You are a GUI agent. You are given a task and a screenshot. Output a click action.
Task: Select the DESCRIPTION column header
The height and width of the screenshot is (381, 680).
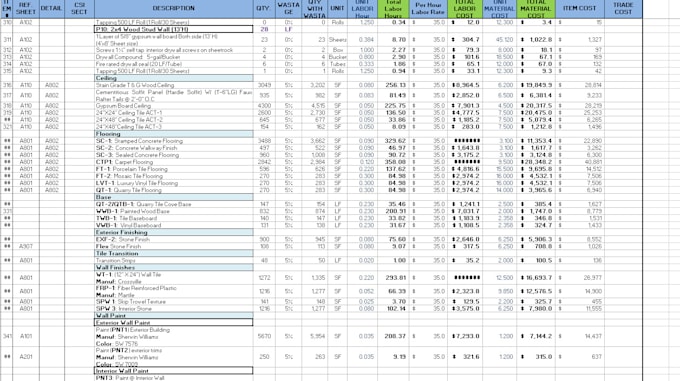[x=173, y=8]
